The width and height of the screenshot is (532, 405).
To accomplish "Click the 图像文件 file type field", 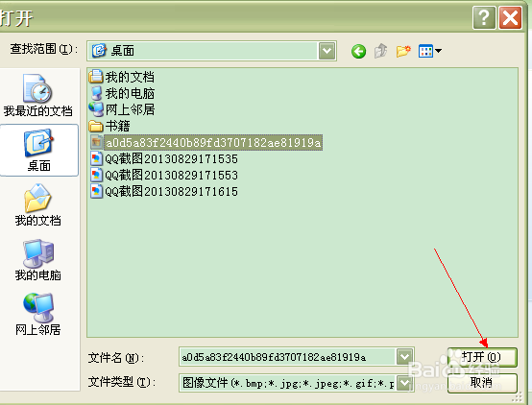I will click(x=288, y=383).
